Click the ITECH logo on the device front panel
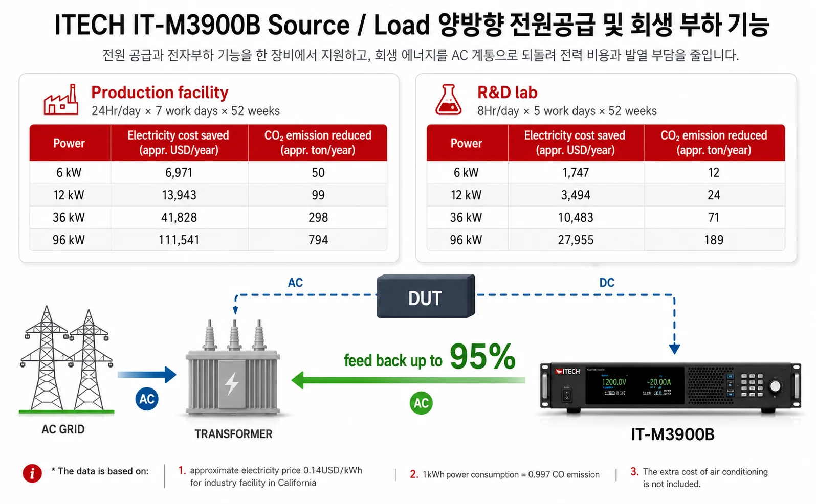 [568, 372]
